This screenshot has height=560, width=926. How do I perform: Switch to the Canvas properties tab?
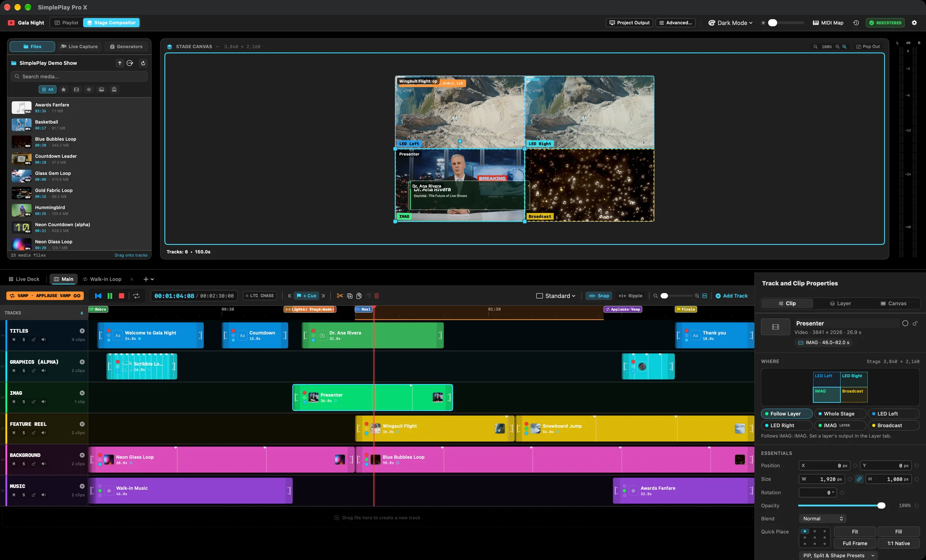tap(893, 304)
